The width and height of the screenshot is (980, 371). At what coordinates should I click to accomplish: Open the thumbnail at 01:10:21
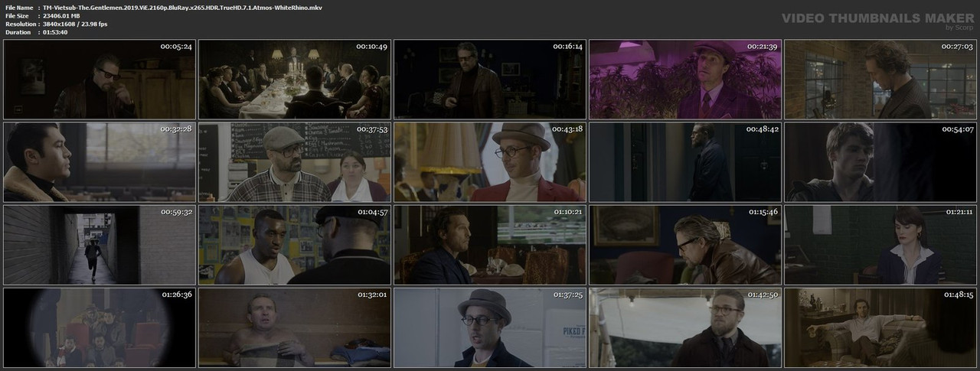coord(490,245)
